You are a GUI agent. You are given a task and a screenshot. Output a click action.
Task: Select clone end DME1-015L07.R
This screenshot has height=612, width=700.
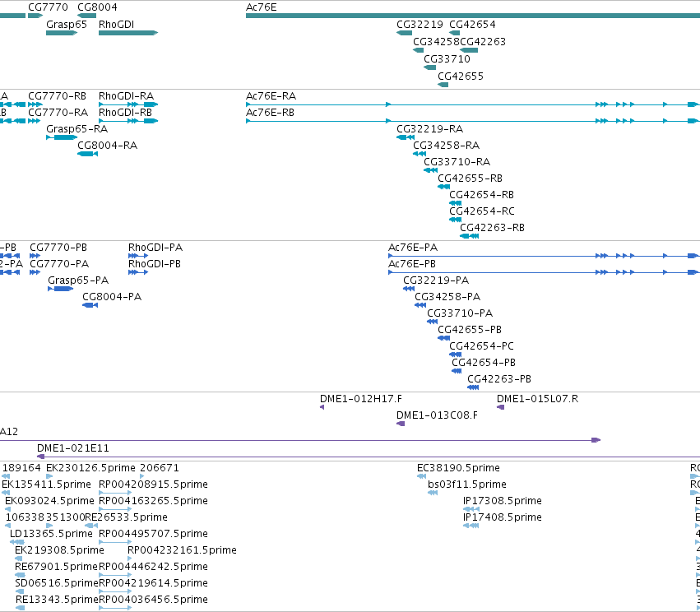[x=537, y=399]
